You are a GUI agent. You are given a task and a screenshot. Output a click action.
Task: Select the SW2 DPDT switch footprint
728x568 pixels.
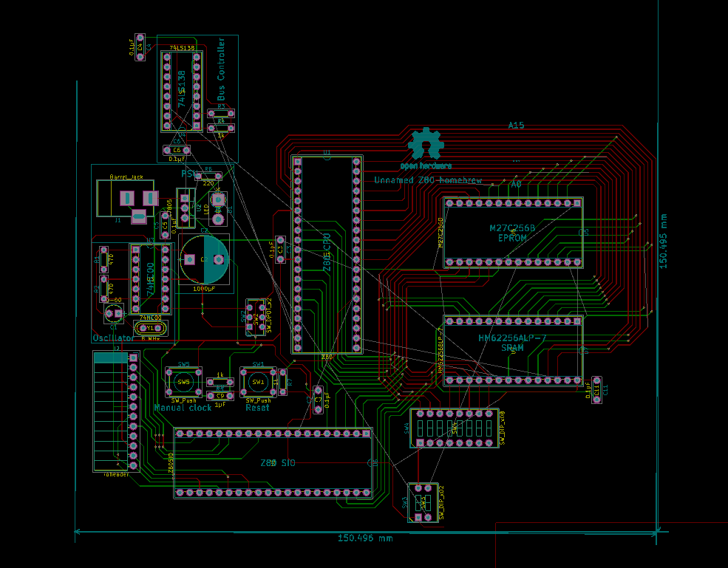(x=256, y=317)
